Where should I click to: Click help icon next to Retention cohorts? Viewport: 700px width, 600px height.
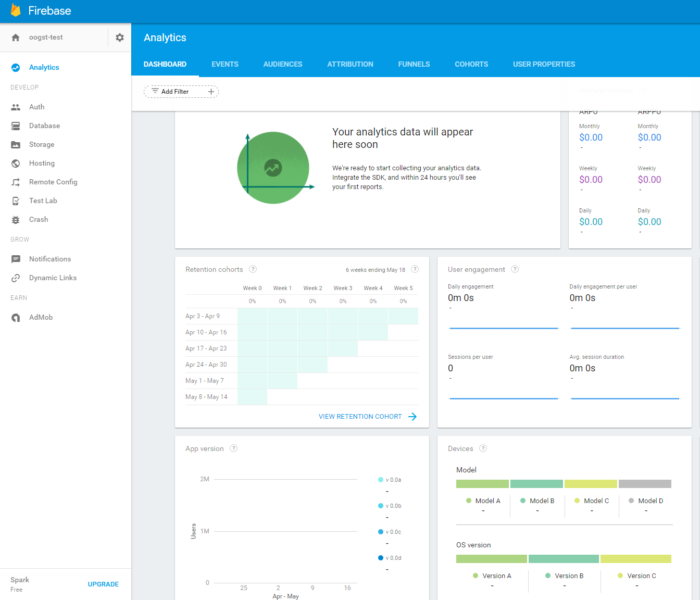[x=253, y=269]
